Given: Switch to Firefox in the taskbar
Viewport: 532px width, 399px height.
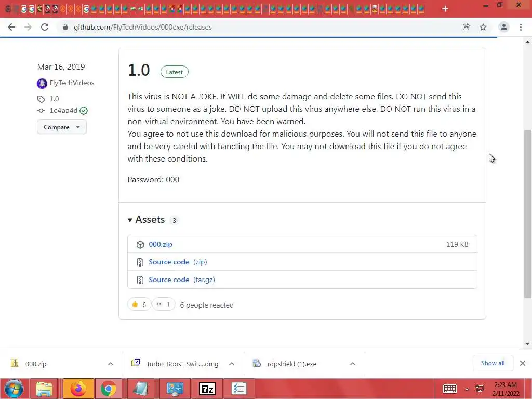Looking at the screenshot, I should click(78, 389).
